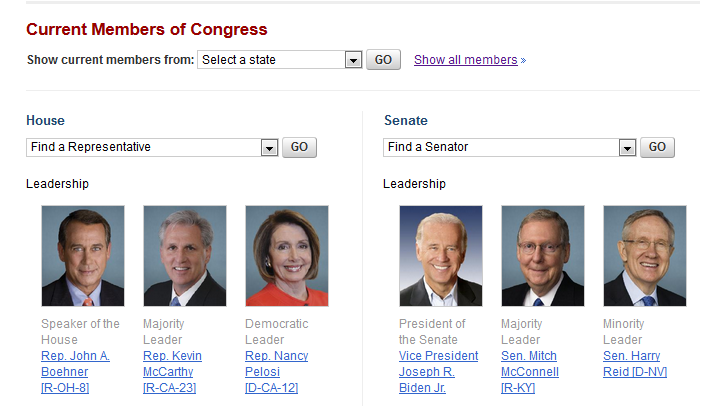Expand the Find a Representative dropdown

click(269, 147)
